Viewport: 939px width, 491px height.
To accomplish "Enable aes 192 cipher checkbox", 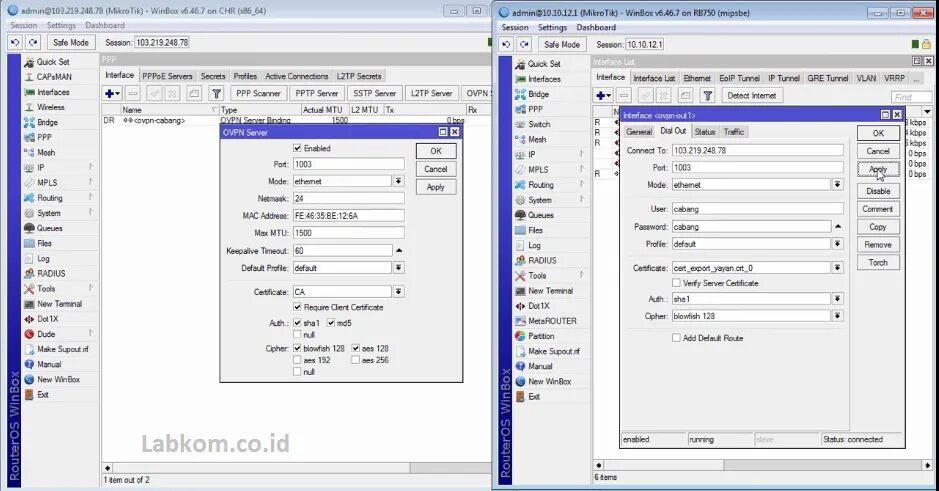I will tap(297, 360).
